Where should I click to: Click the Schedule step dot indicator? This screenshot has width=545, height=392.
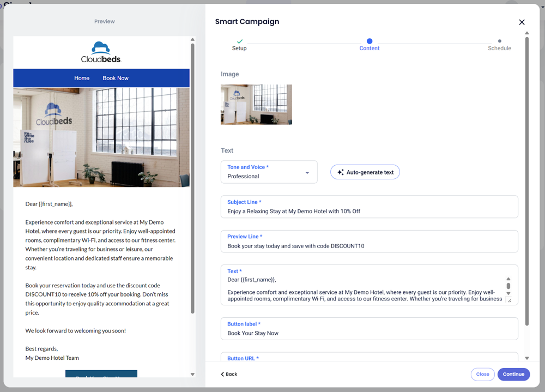tap(499, 41)
